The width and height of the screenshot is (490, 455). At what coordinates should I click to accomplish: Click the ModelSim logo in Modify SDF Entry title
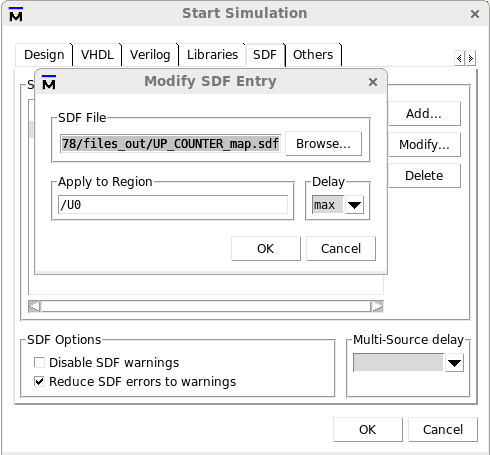point(49,82)
